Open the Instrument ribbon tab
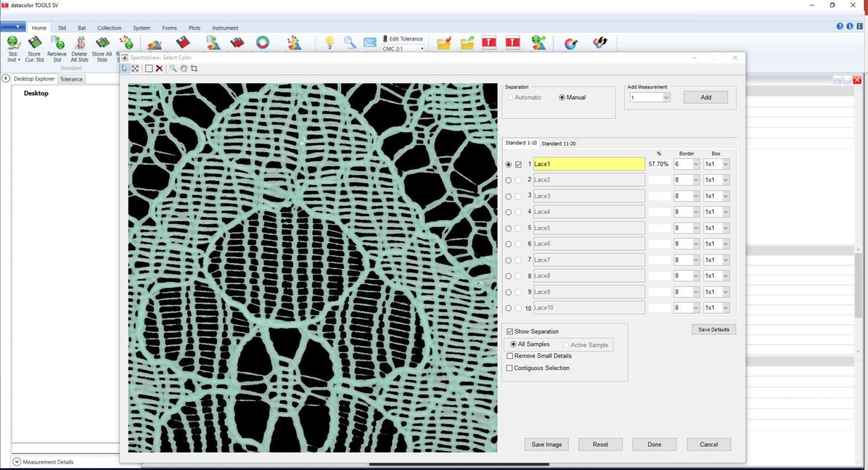Viewport: 868px width, 470px height. (x=225, y=28)
